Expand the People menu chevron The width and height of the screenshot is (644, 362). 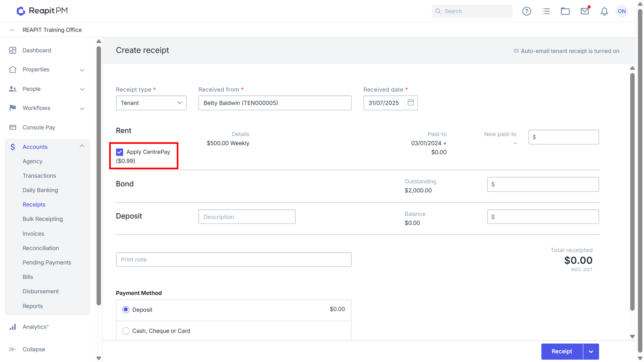pos(82,89)
